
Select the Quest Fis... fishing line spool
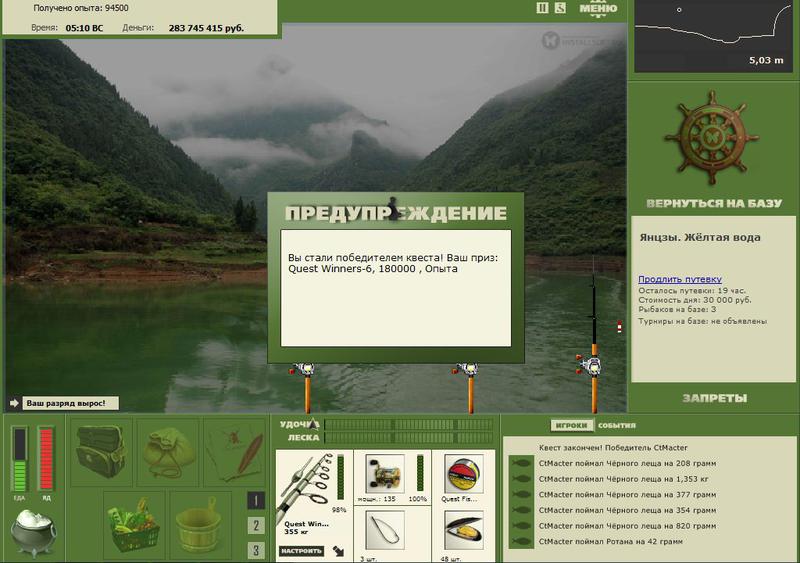463,474
